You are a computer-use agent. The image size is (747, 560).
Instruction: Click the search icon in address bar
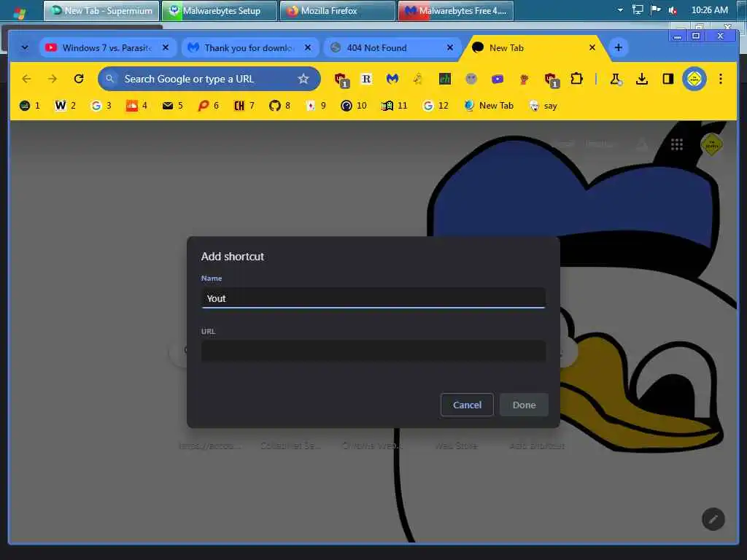tap(110, 79)
